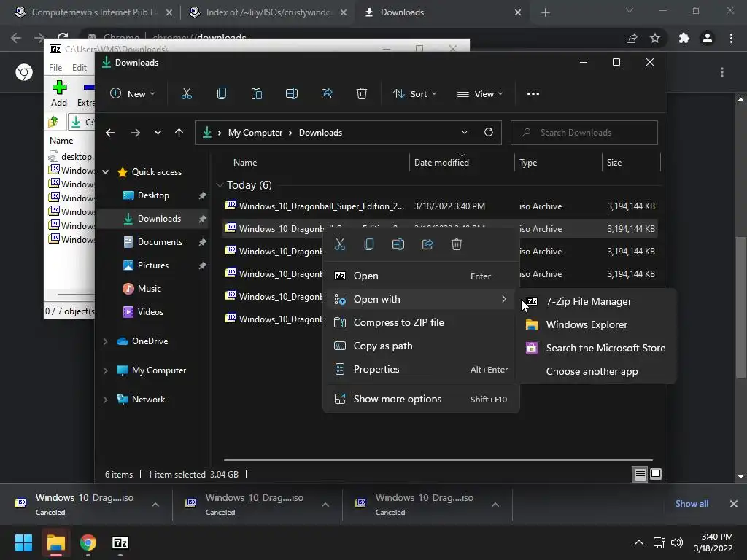
Task: Click Show all downloads link
Action: pos(692,504)
